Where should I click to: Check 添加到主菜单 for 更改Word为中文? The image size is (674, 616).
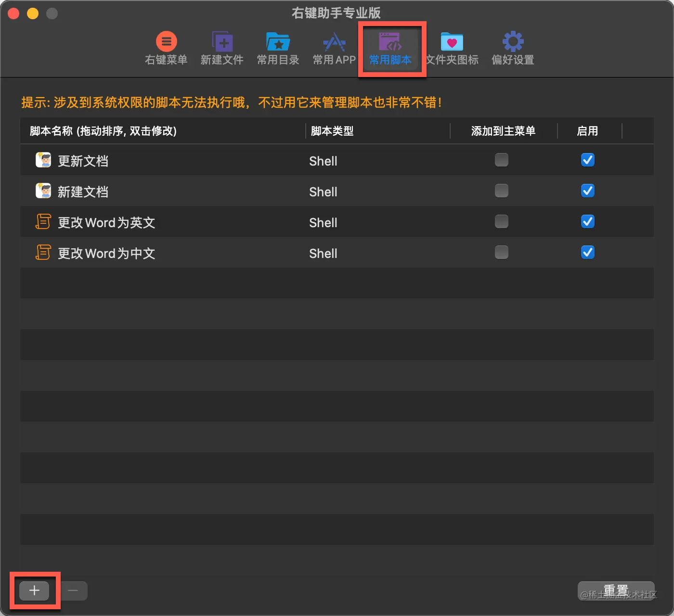click(x=502, y=252)
